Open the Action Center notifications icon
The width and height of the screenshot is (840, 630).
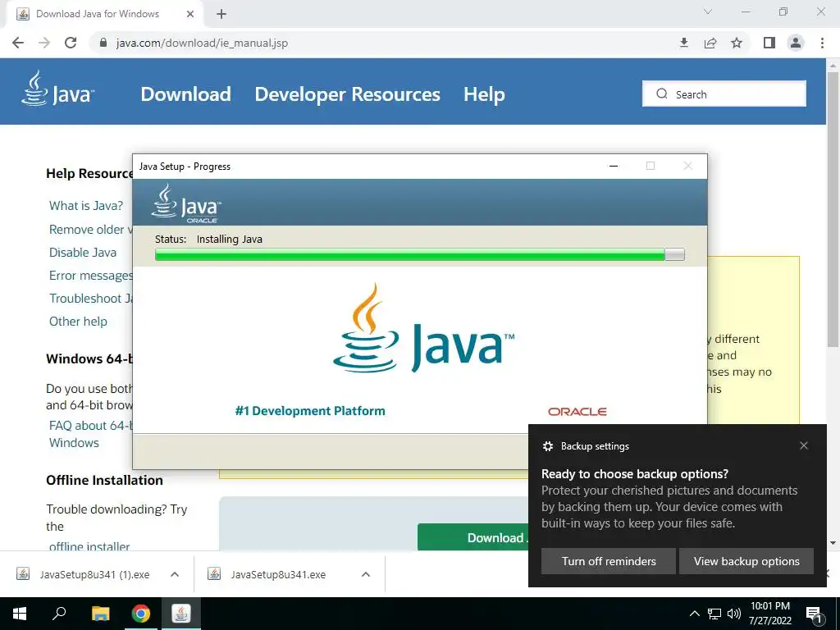pyautogui.click(x=814, y=614)
